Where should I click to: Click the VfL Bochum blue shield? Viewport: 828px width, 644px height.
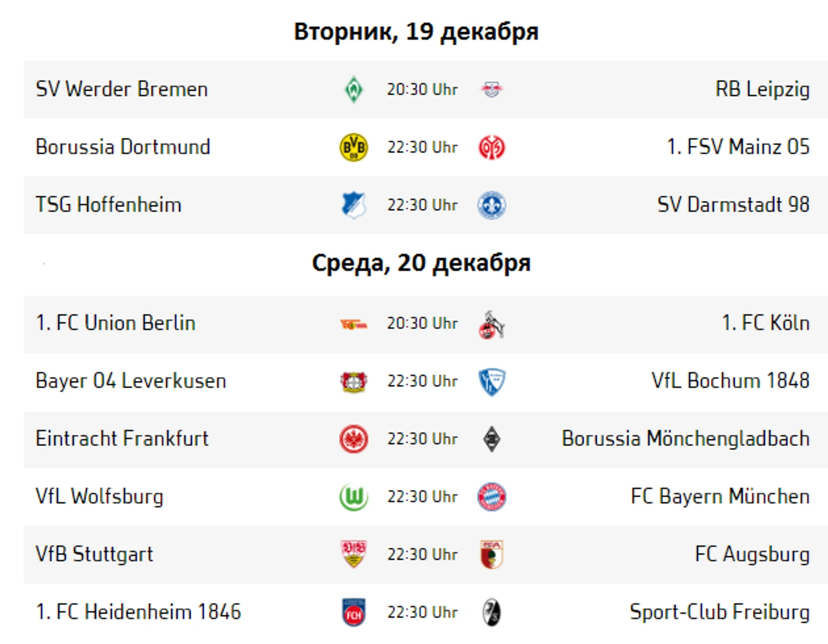(x=492, y=382)
